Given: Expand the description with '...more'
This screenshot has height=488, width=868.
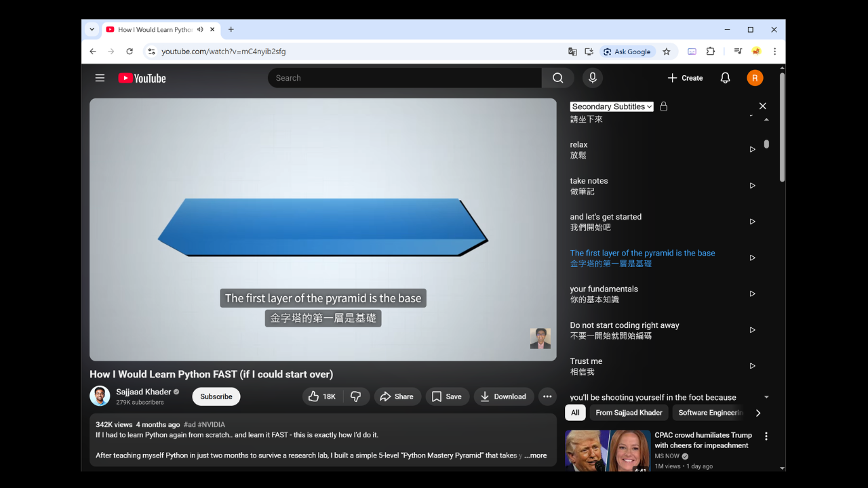Looking at the screenshot, I should point(535,455).
